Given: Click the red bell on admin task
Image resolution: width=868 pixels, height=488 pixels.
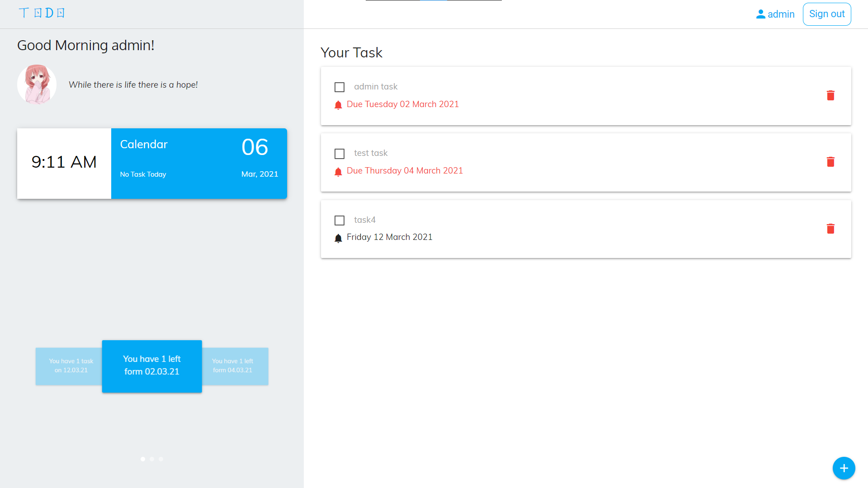Looking at the screenshot, I should (338, 105).
